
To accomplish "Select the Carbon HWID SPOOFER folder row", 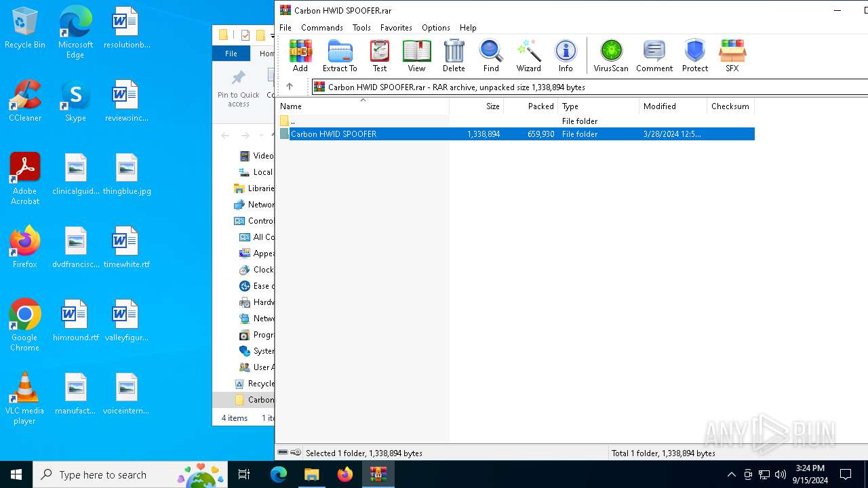I will click(x=515, y=134).
